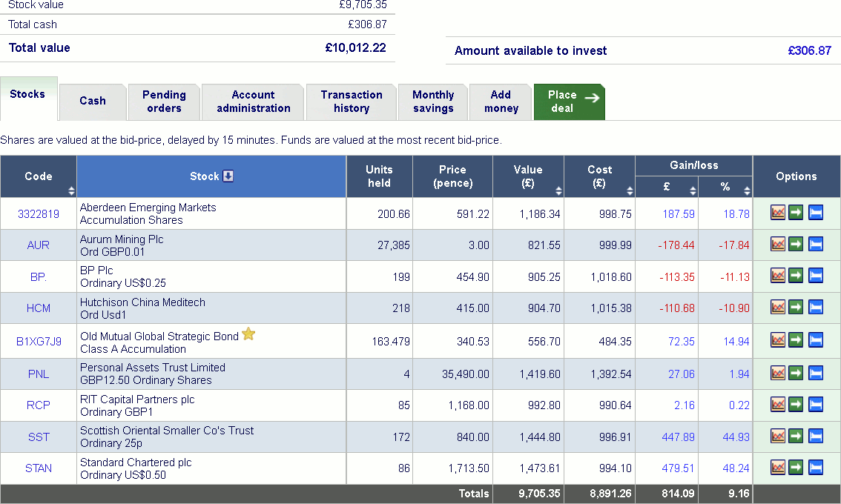Follow the BP. stock code link

coord(38,276)
